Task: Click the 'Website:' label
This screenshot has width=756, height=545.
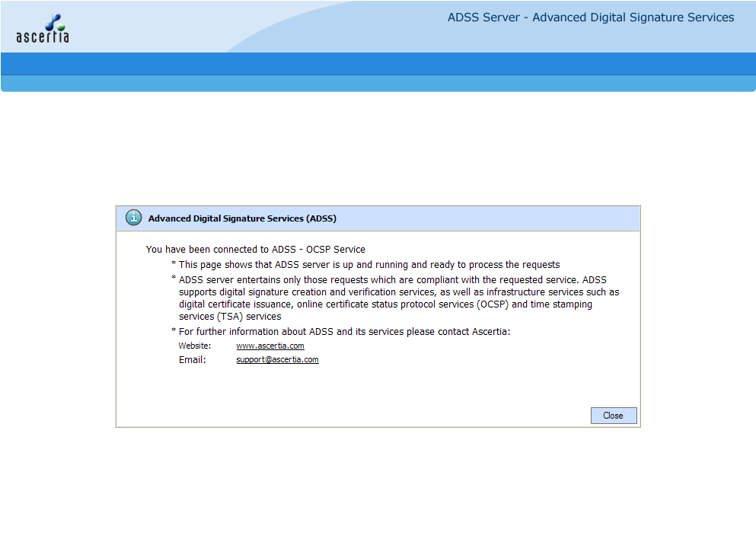Action: [x=193, y=346]
